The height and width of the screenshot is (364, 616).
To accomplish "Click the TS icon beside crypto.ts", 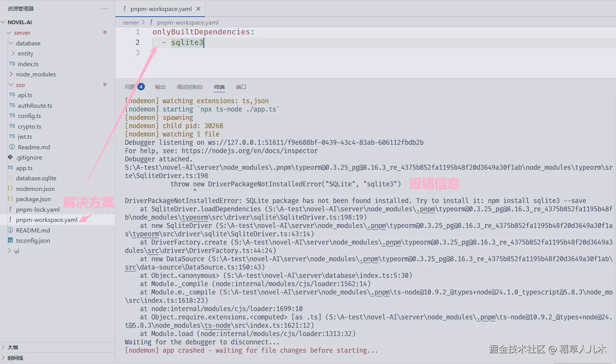I will point(12,126).
